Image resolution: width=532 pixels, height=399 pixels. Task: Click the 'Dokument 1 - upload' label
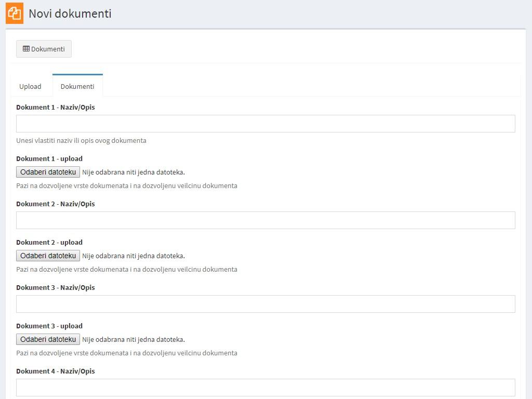(49, 158)
